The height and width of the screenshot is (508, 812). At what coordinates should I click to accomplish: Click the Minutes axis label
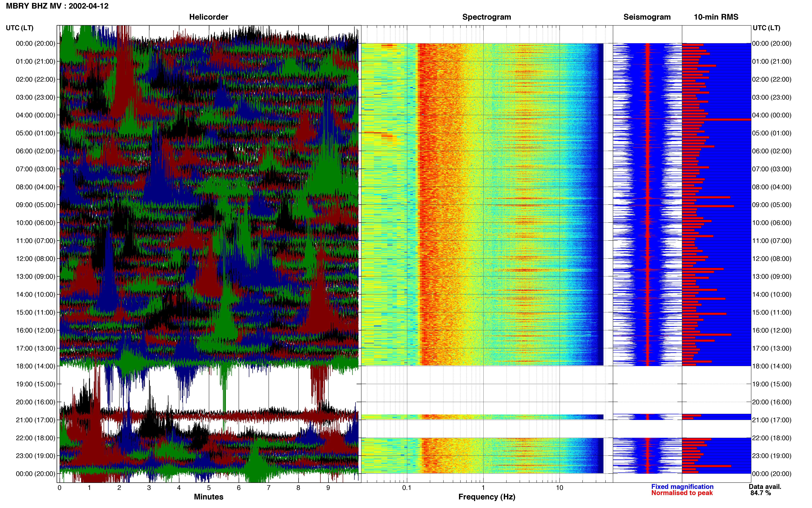pyautogui.click(x=209, y=497)
